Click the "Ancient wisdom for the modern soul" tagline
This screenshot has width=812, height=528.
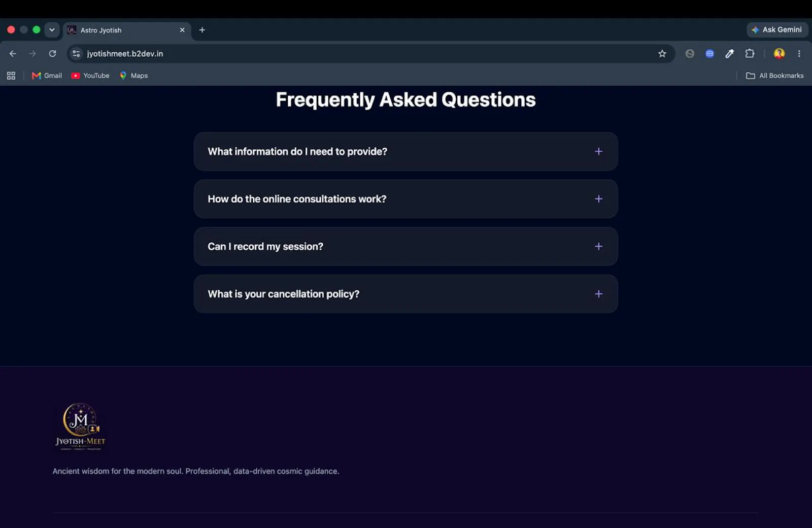[195, 471]
